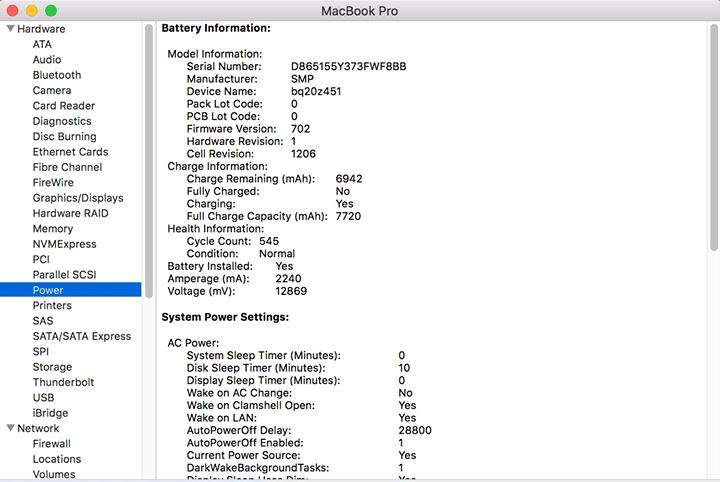Open the Fibre Channel entry
The height and width of the screenshot is (482, 720).
coord(68,167)
